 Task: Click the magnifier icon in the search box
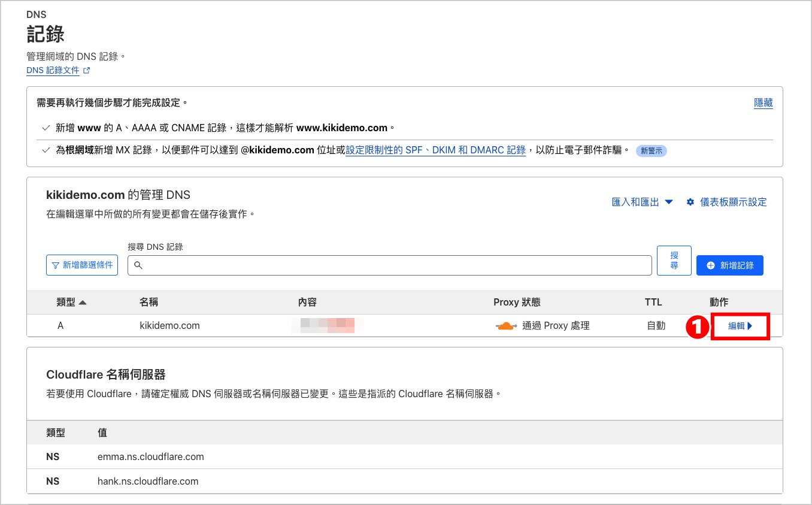[138, 265]
